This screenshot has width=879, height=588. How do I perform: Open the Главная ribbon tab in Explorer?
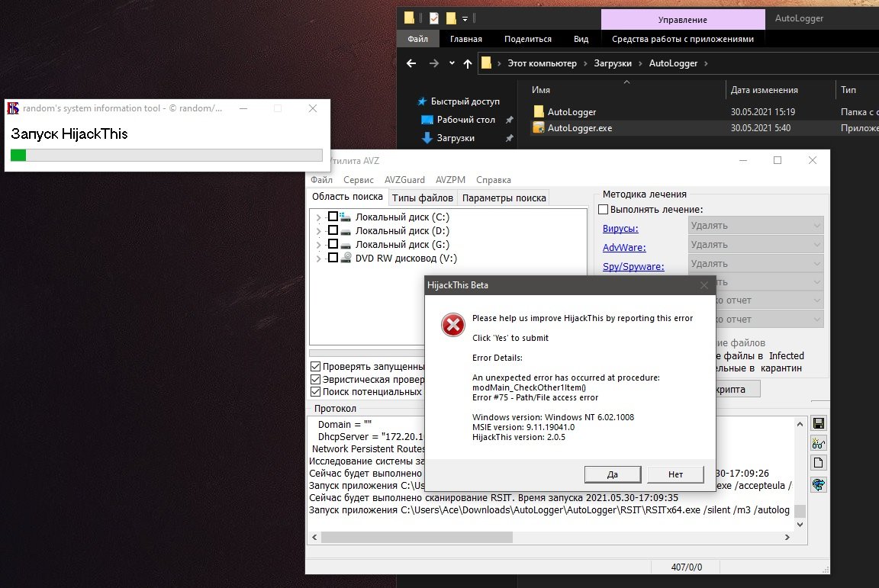pyautogui.click(x=466, y=39)
